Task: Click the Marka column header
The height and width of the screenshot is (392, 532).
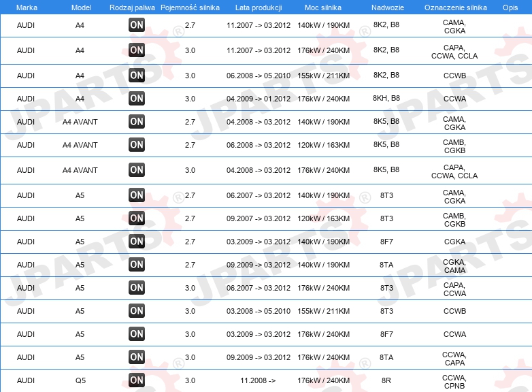Action: (27, 7)
